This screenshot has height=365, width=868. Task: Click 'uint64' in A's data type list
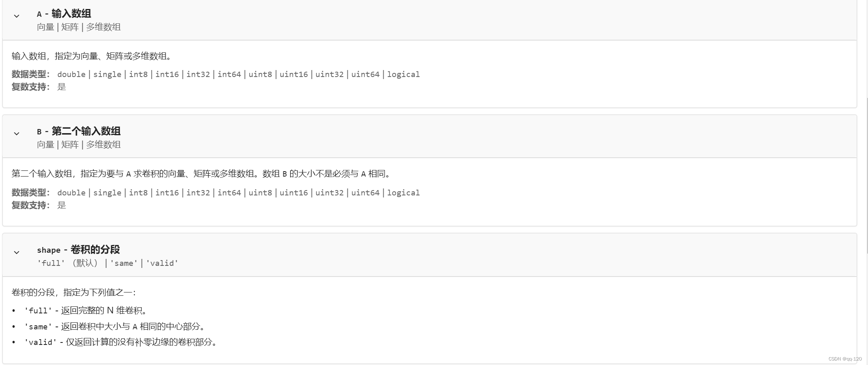pyautogui.click(x=365, y=74)
